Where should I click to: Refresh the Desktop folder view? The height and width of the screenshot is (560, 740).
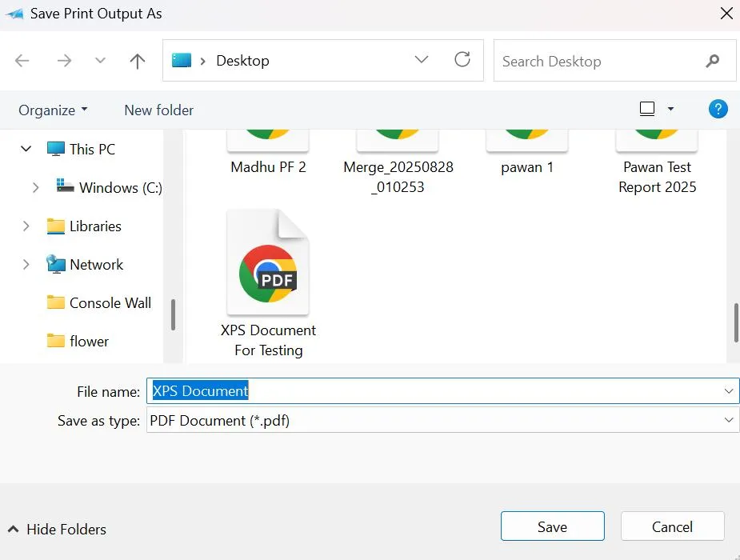pos(462,60)
